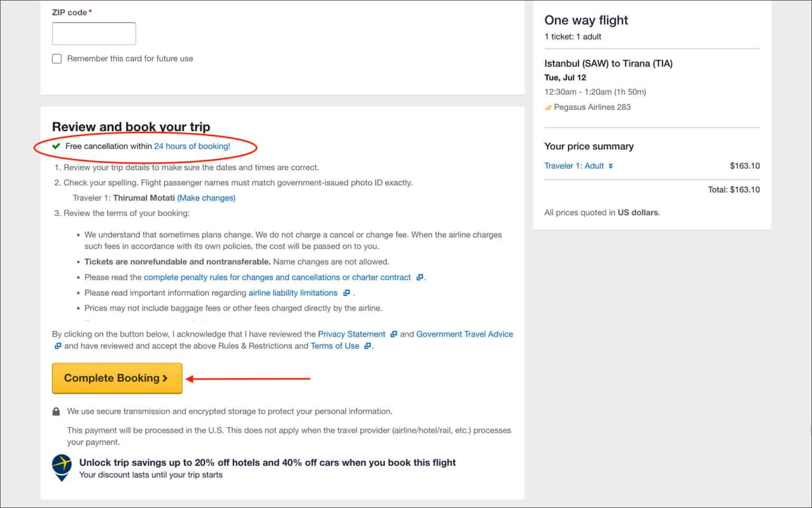Open the 24 hours of booking link

(192, 146)
